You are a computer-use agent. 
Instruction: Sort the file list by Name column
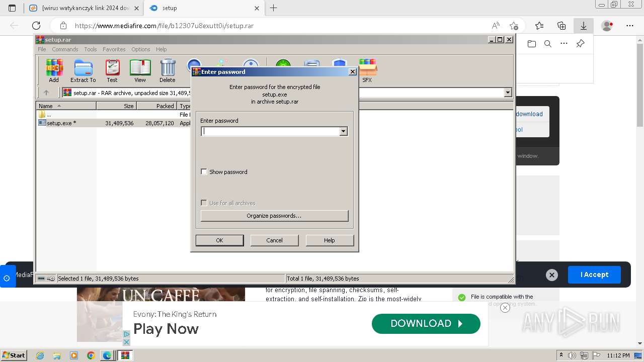coord(66,106)
